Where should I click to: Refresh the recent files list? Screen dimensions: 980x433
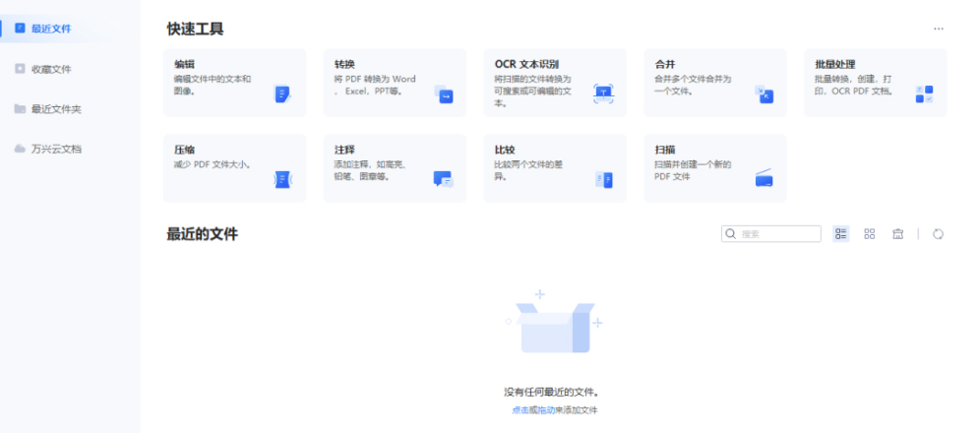pyautogui.click(x=938, y=233)
